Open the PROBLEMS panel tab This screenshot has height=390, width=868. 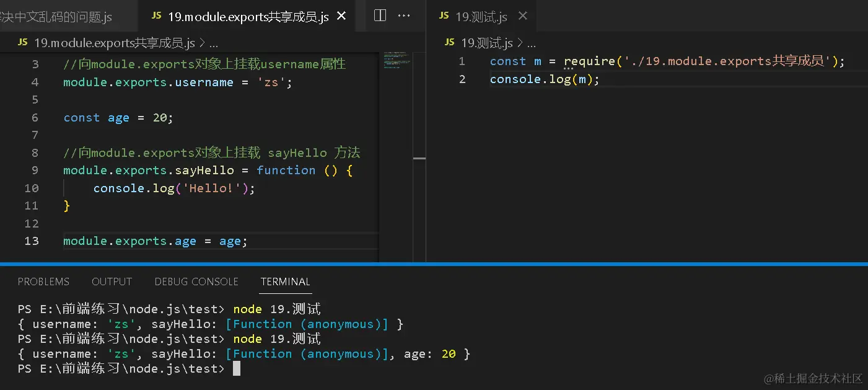(x=43, y=281)
